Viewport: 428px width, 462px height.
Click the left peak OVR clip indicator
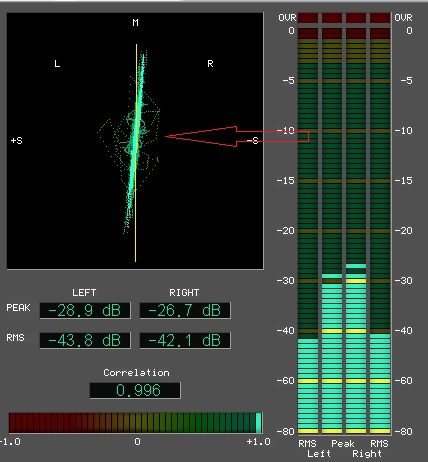pos(332,18)
